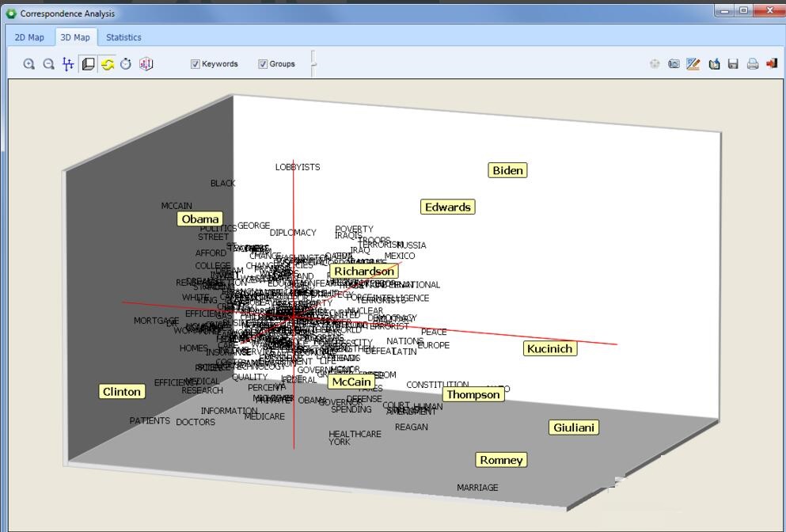Switch to the 2D Map tab
Viewport: 786px width, 532px height.
pos(29,37)
